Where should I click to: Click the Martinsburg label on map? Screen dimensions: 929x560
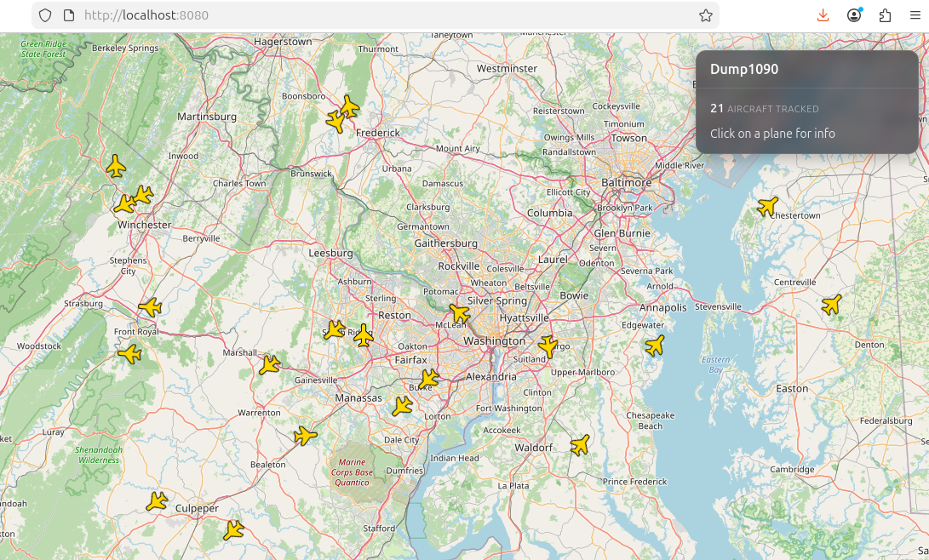207,117
